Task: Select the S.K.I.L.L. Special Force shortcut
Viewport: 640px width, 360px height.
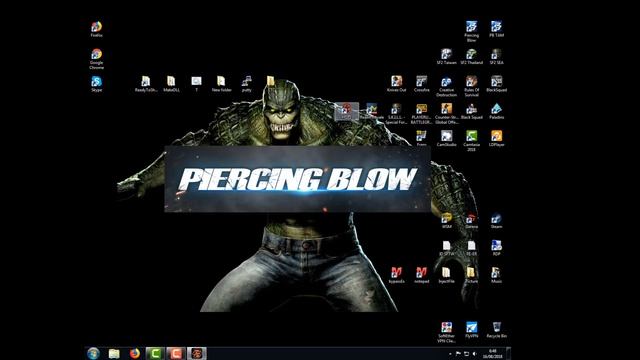Action: 396,113
